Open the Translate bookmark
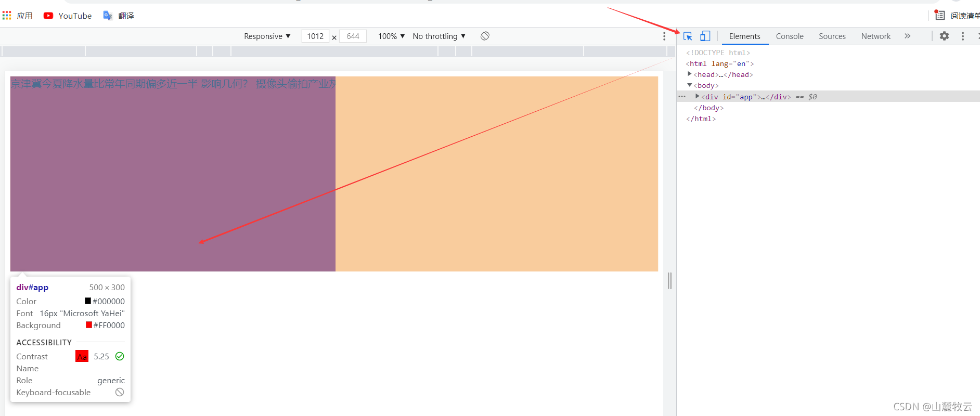This screenshot has width=980, height=416. tap(119, 16)
